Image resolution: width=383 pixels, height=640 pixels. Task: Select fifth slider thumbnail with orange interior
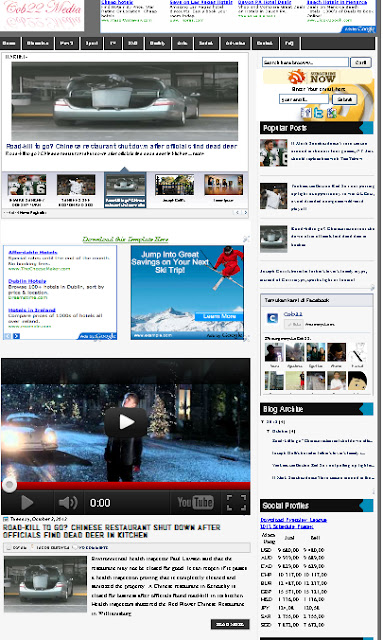pyautogui.click(x=223, y=184)
